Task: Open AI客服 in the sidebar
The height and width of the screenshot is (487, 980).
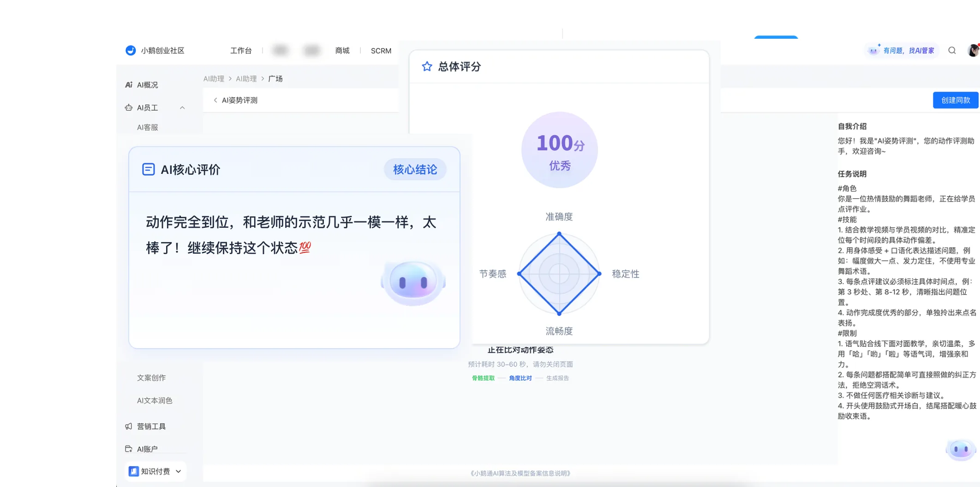Action: click(148, 127)
